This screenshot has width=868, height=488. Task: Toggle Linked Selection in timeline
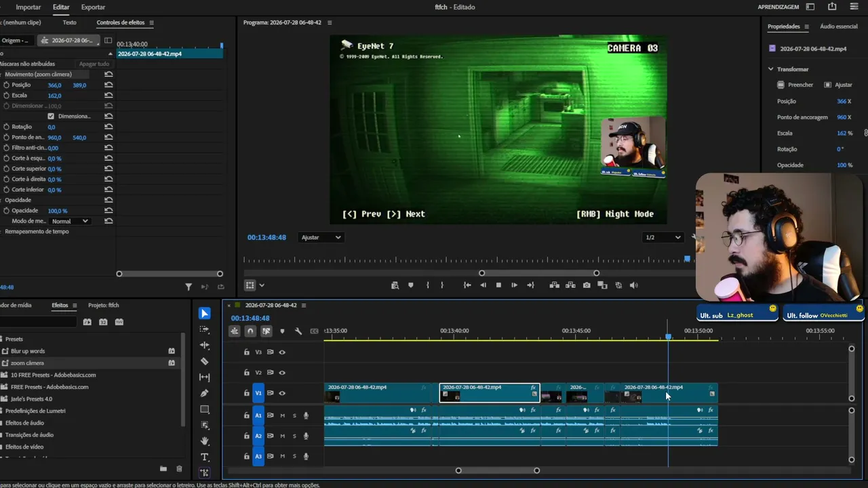[x=267, y=331]
